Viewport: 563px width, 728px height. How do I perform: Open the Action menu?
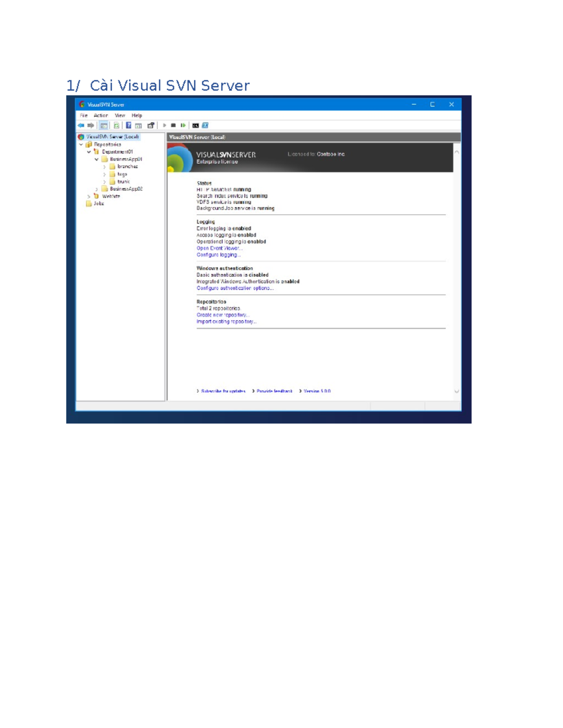[100, 115]
